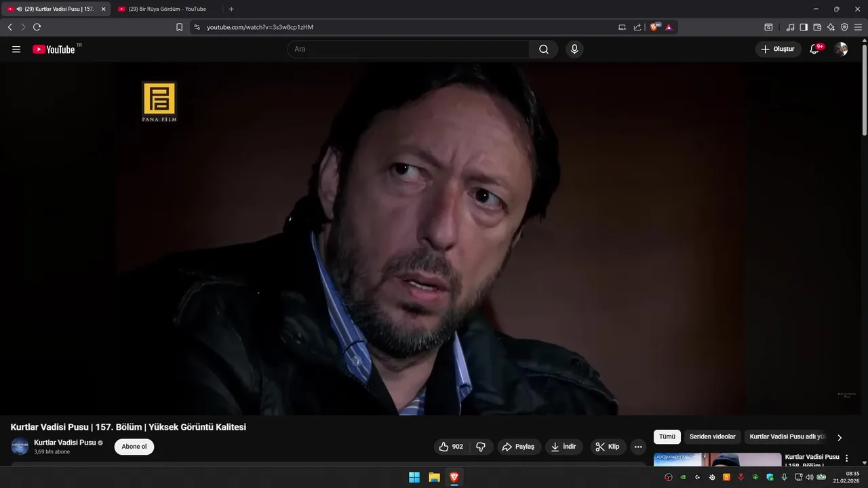Open Kurtlar Vadisi Pusu channel name
Viewport: 868px width, 488px height.
pos(65,443)
